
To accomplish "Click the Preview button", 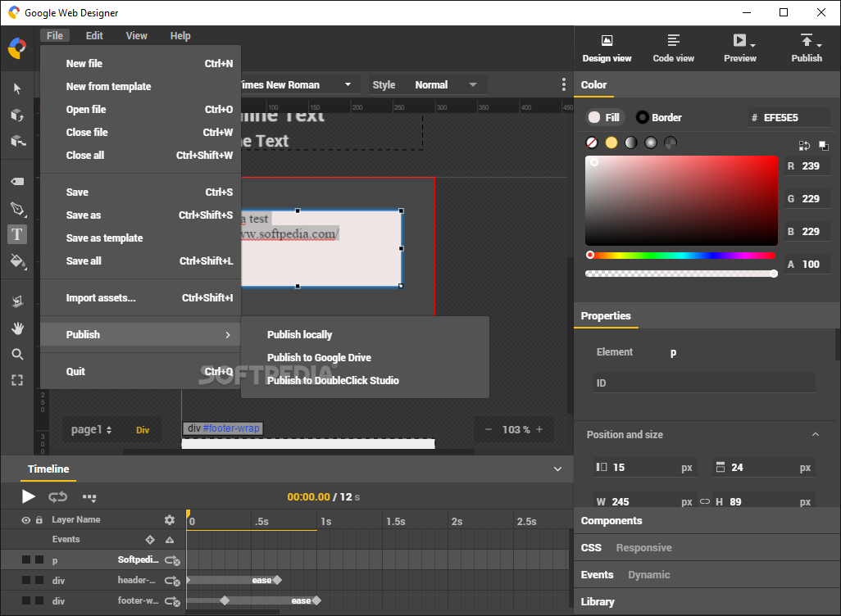I will pos(739,48).
